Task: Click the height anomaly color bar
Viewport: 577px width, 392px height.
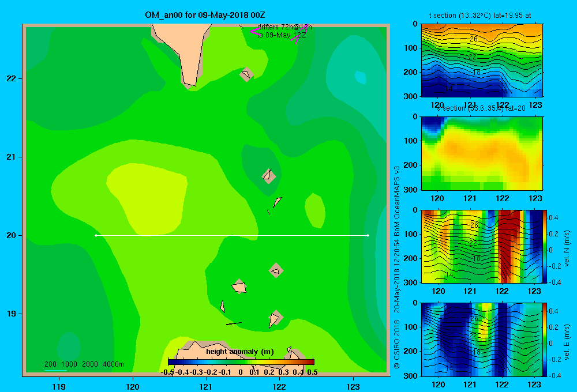Action: tap(241, 362)
